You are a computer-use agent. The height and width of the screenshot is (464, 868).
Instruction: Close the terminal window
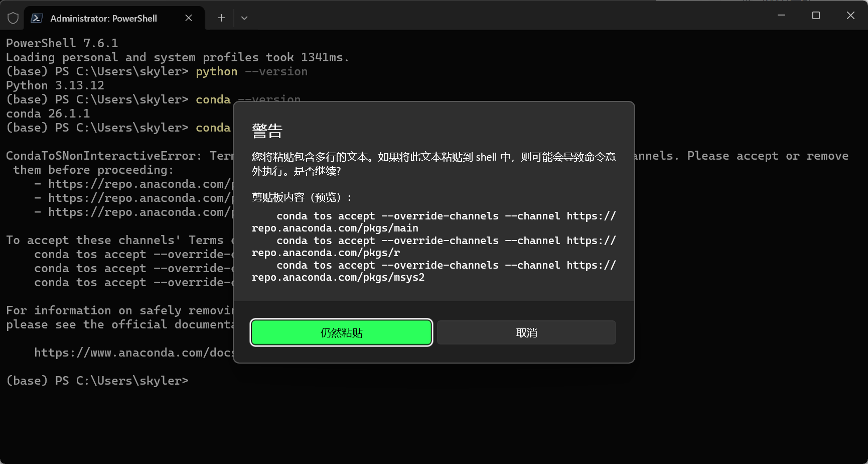[x=850, y=16]
